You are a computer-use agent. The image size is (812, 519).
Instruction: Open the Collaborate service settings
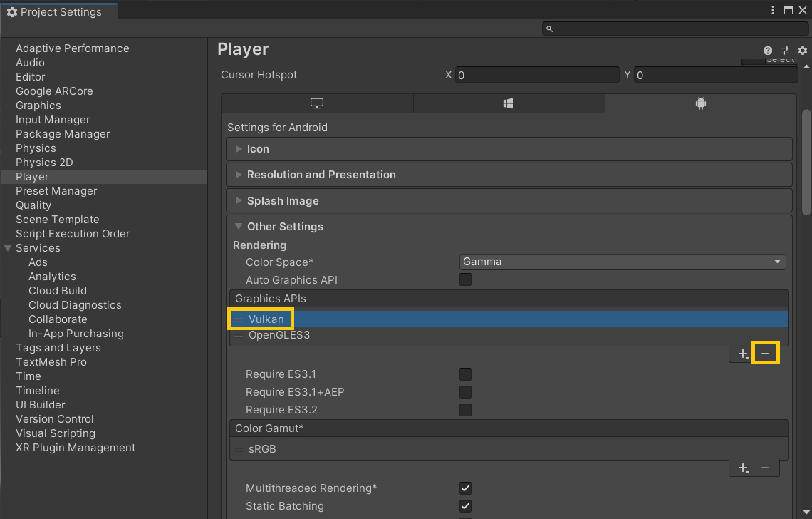pyautogui.click(x=58, y=319)
